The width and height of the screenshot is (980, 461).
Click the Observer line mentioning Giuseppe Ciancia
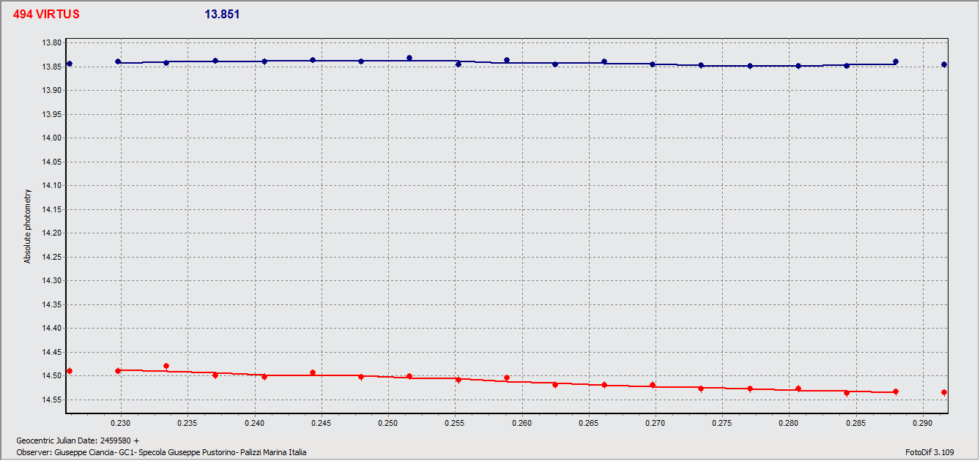click(161, 452)
